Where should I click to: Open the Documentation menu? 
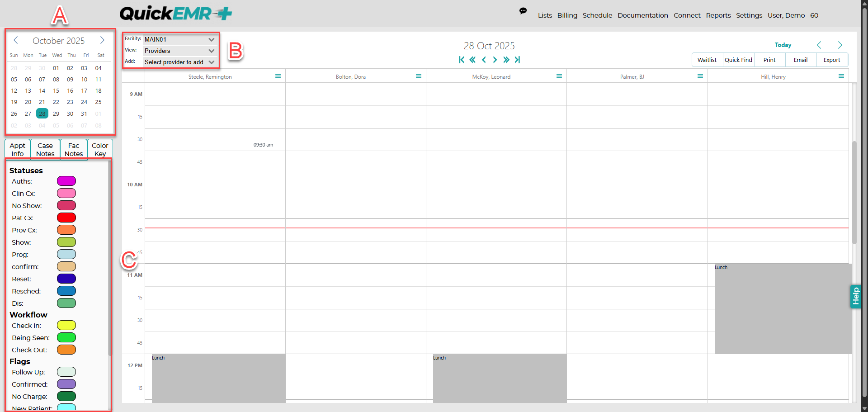(x=643, y=15)
